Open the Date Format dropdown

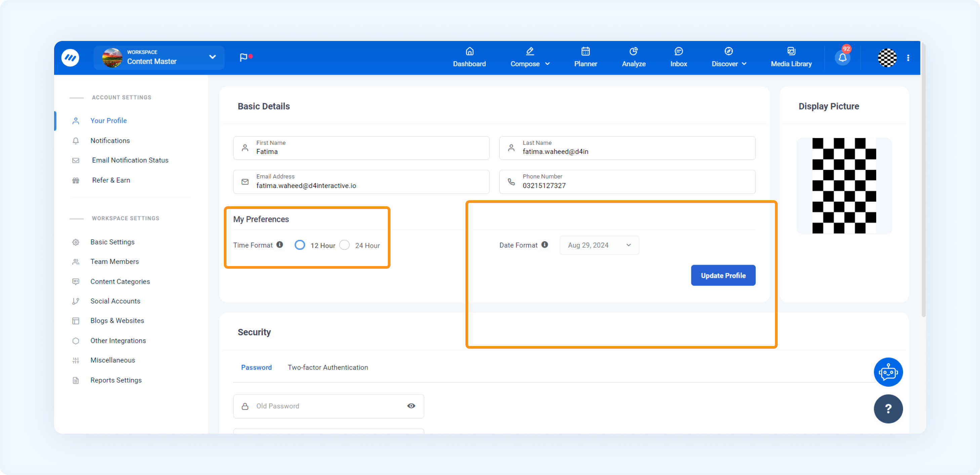click(x=599, y=245)
